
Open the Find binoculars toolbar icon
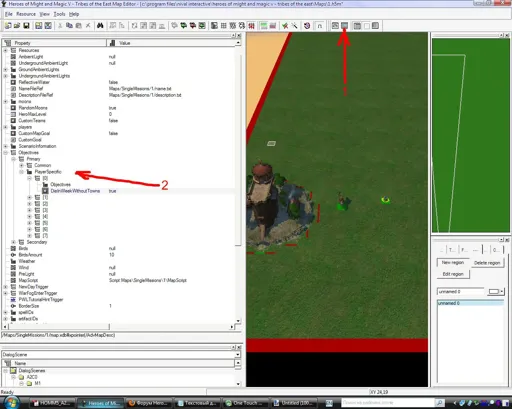(x=100, y=26)
